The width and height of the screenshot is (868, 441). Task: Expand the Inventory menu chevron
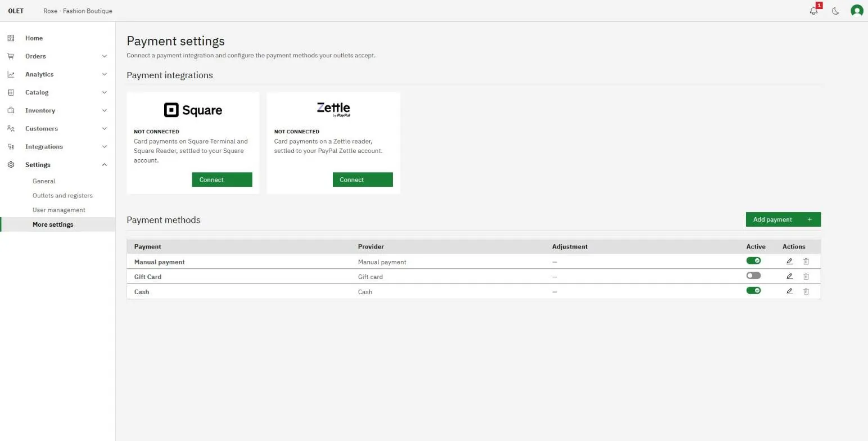(x=104, y=110)
